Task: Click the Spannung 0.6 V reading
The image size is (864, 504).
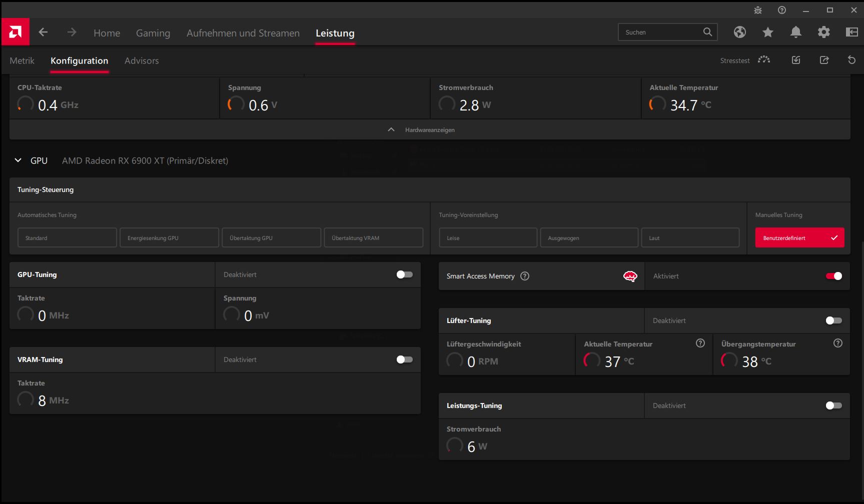Action: click(263, 105)
